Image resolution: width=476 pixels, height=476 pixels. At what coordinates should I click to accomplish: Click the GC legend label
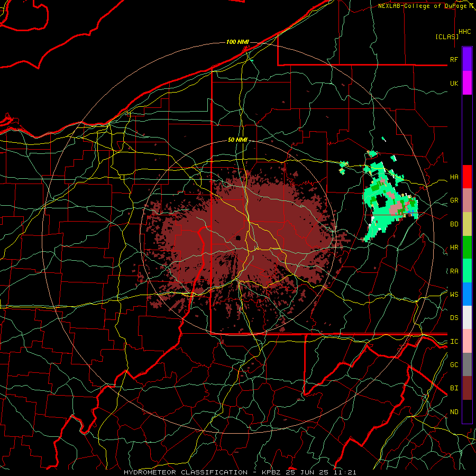[454, 365]
